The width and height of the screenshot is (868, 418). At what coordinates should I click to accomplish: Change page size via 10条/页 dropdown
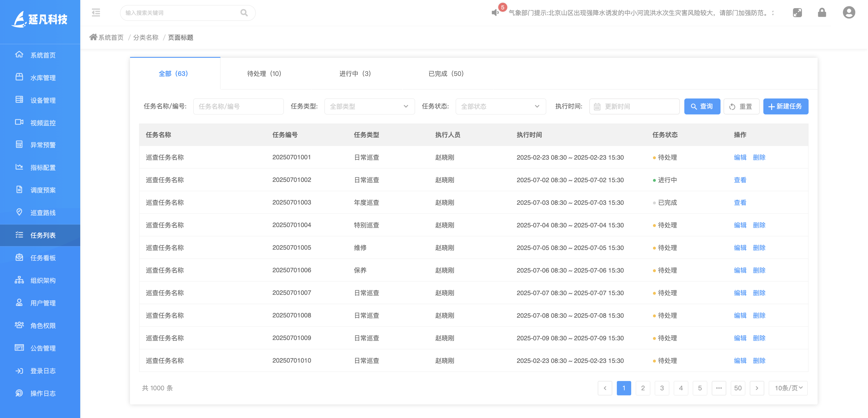tap(788, 388)
